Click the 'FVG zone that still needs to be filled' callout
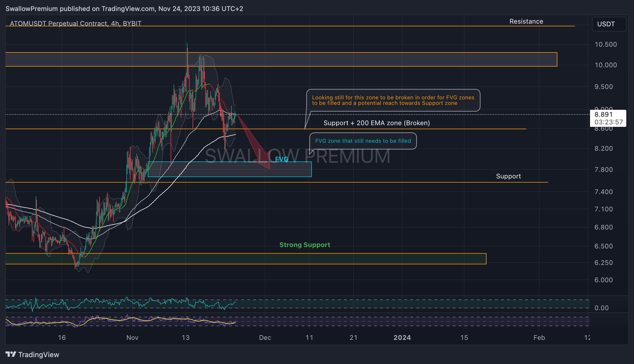 (363, 141)
